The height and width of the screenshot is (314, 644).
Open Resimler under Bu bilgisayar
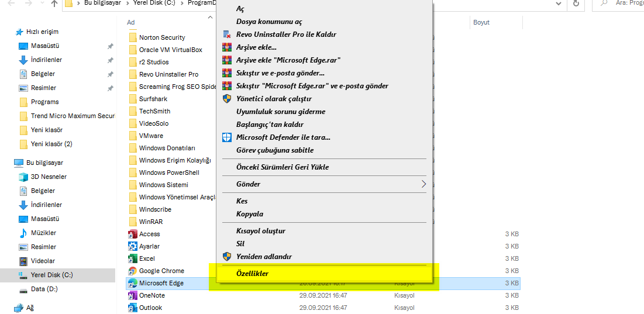43,247
